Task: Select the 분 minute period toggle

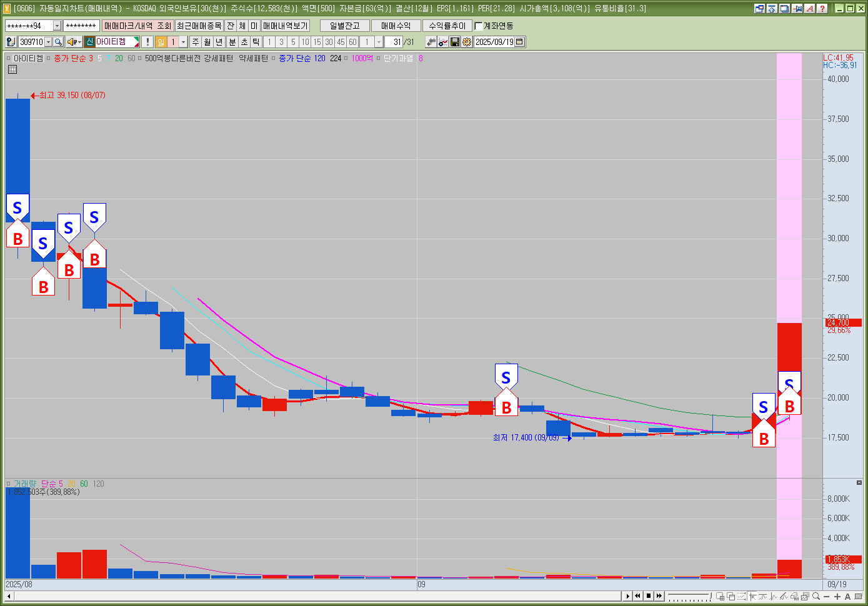Action: [232, 42]
